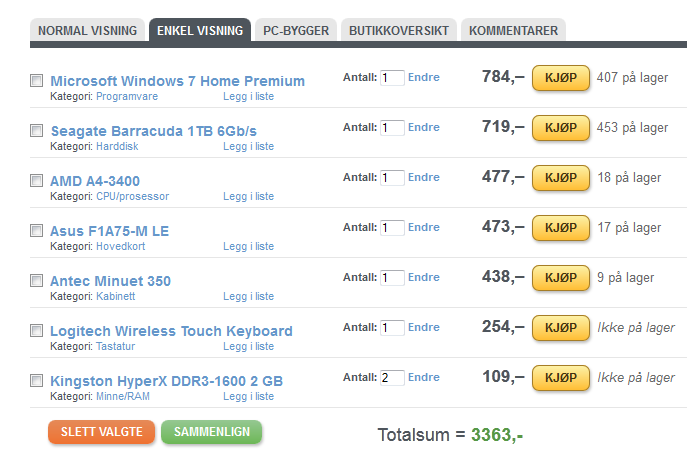This screenshot has width=687, height=465.
Task: Check the Asus F1A75-M LE checkbox
Action: tap(36, 231)
